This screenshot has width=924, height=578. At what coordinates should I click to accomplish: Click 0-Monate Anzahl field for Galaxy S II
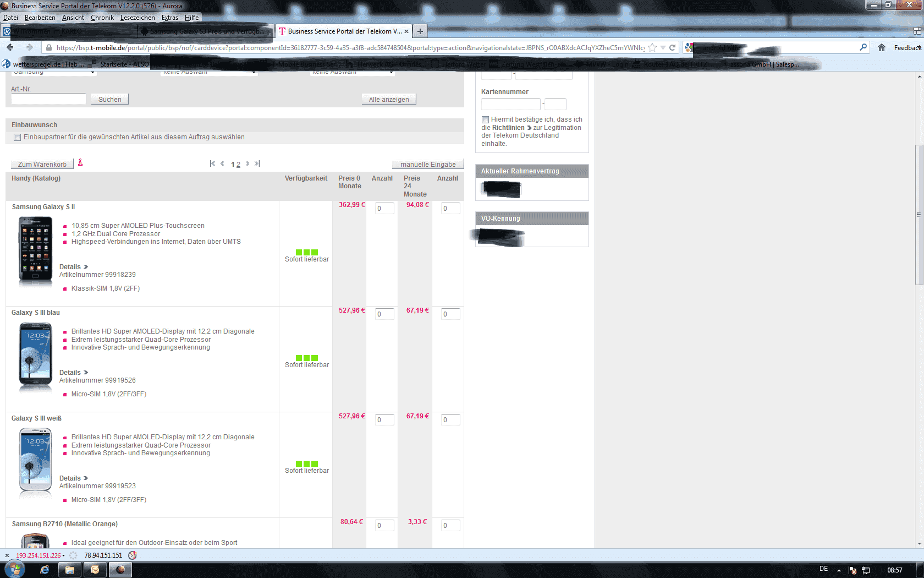click(x=384, y=209)
